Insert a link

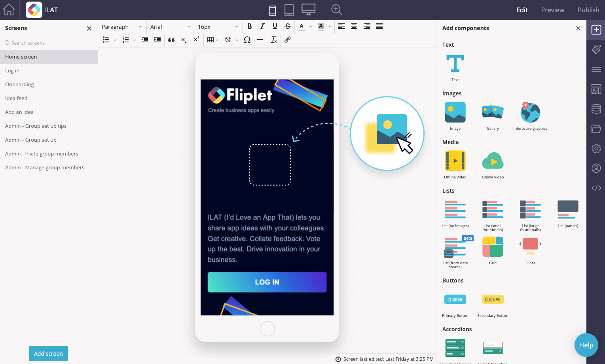coord(288,40)
